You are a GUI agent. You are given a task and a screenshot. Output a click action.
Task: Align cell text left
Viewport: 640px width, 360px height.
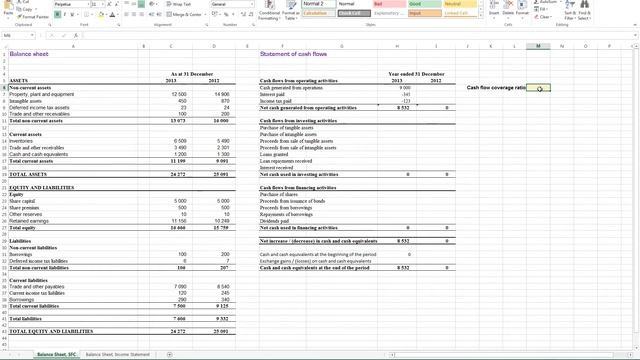tap(126, 15)
